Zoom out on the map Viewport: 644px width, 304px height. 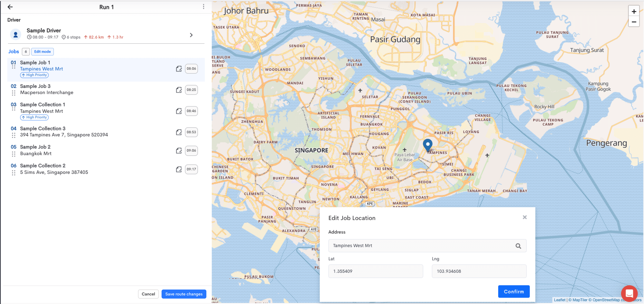634,22
